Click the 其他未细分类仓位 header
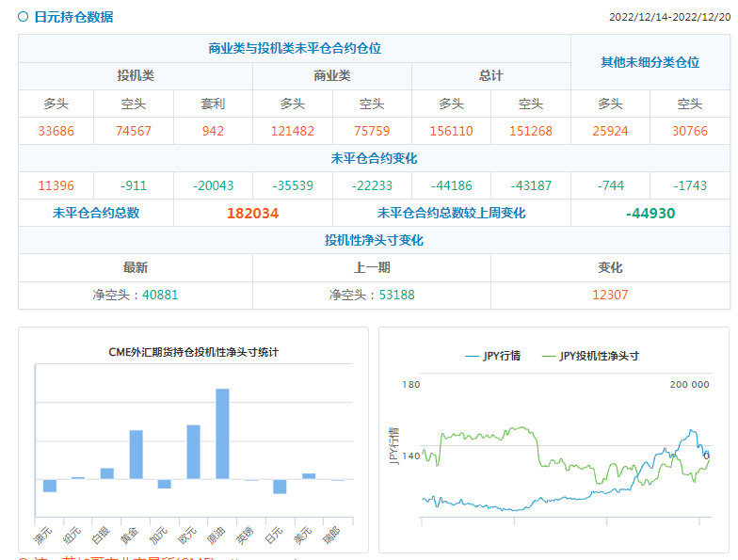 [x=650, y=62]
